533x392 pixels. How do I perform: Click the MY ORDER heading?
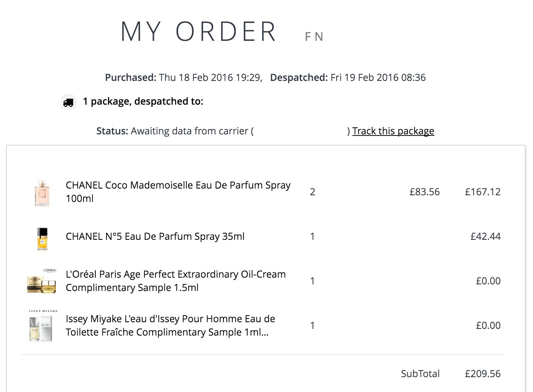(x=199, y=32)
